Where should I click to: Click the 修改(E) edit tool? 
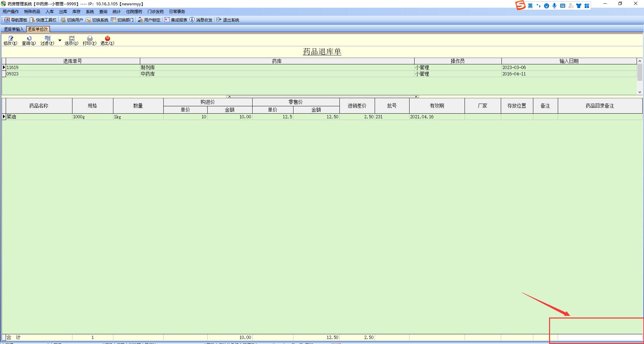pos(10,41)
